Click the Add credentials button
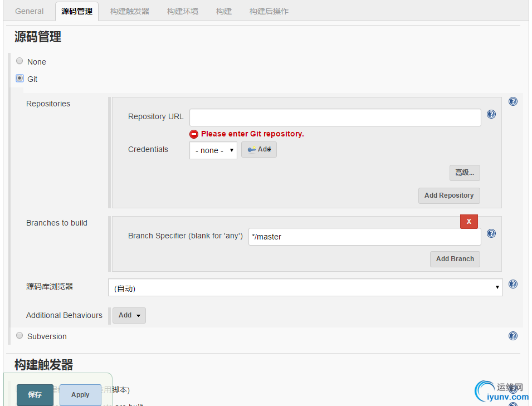Viewport: 532px width, 406px height. tap(259, 150)
